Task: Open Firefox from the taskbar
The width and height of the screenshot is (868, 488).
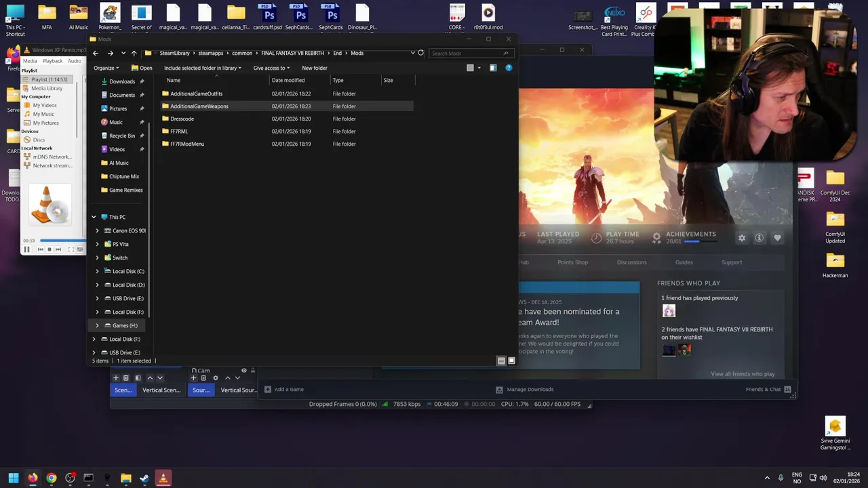Action: click(x=33, y=478)
